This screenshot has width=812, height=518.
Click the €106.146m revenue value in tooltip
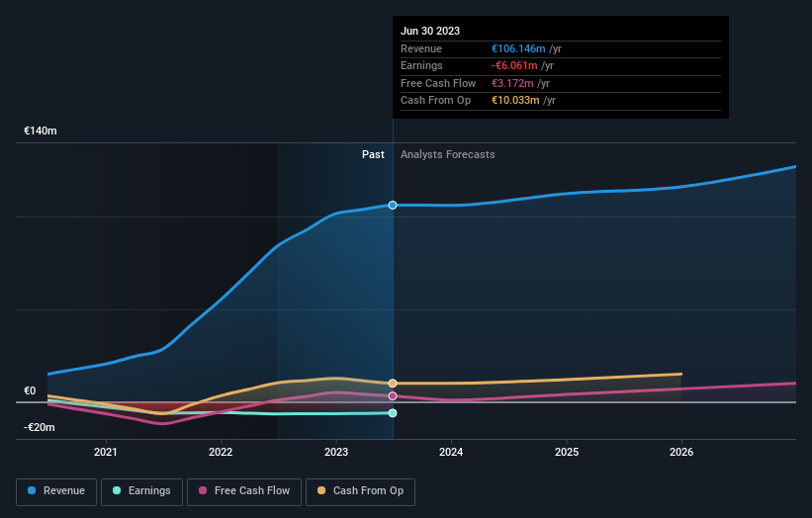pos(518,48)
